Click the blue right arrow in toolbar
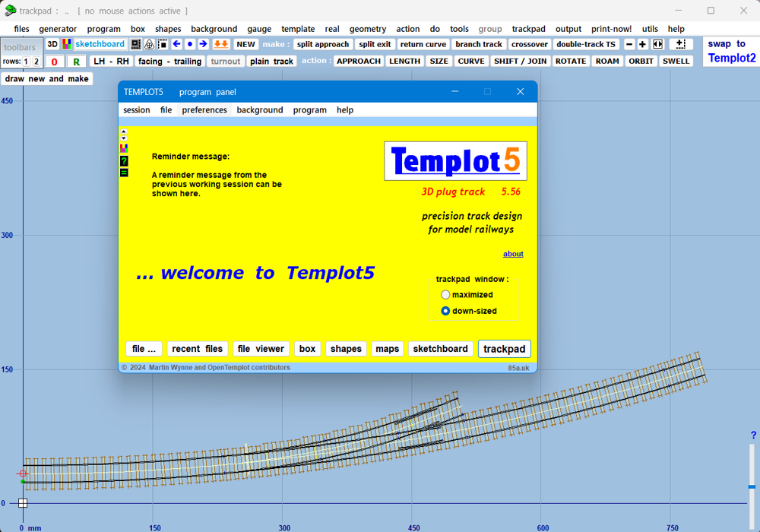The height and width of the screenshot is (532, 760). click(x=204, y=44)
